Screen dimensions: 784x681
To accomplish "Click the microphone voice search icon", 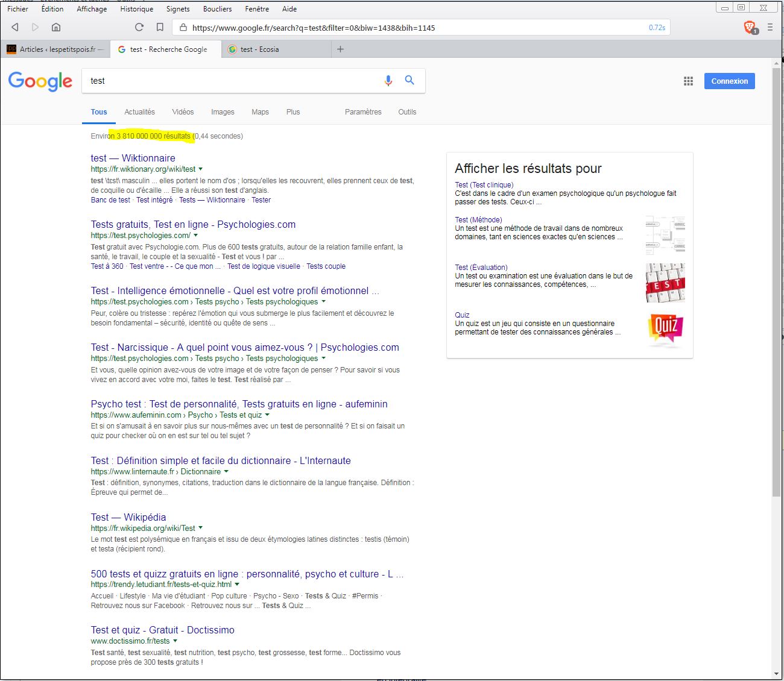I will pyautogui.click(x=388, y=81).
